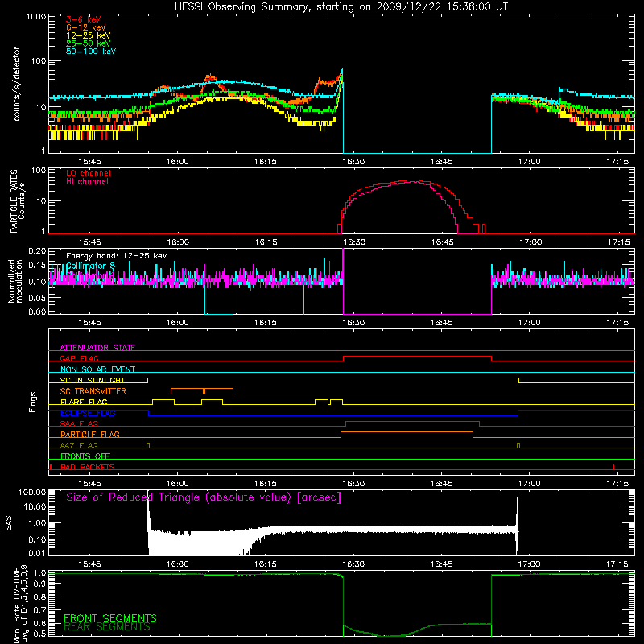Select the FRONTS OFF flag label

pos(85,456)
